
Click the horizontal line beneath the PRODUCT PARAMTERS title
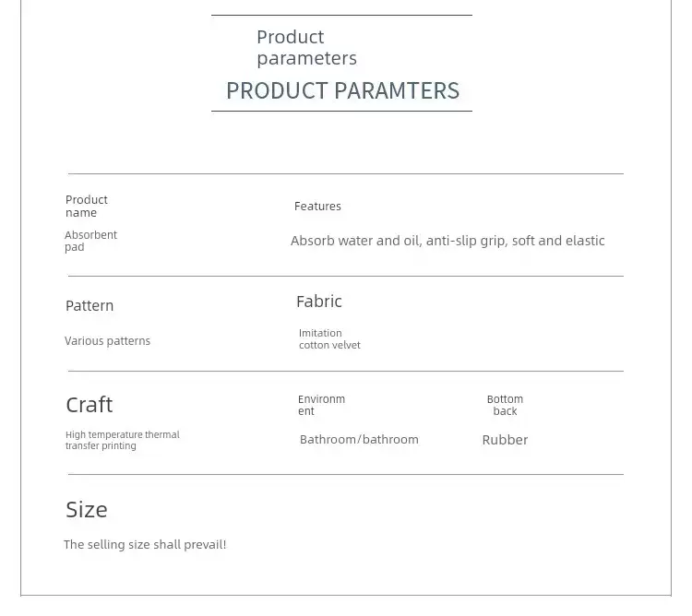[341, 111]
